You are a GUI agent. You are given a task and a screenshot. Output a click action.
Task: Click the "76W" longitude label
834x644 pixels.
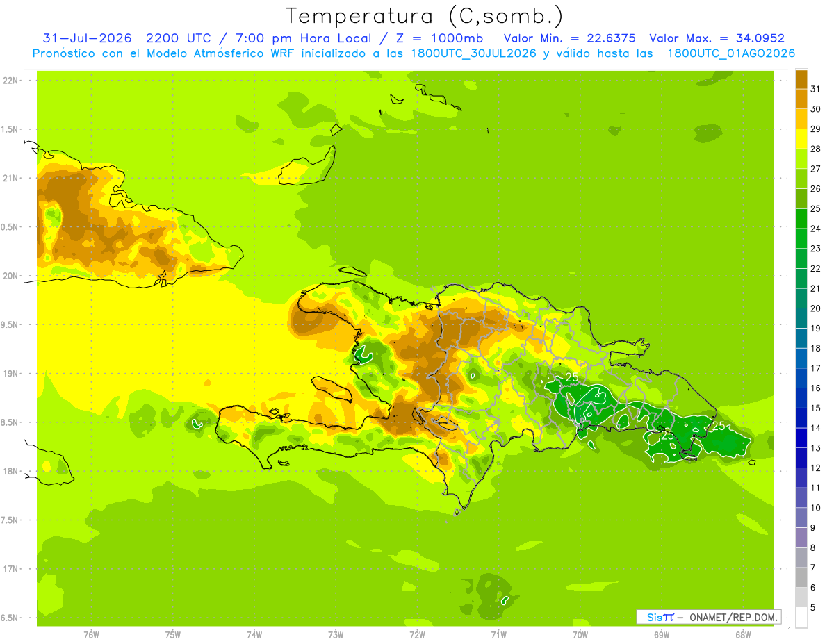(91, 635)
